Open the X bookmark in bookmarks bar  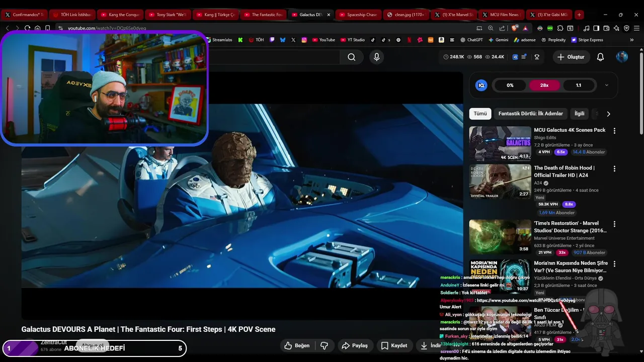click(293, 40)
